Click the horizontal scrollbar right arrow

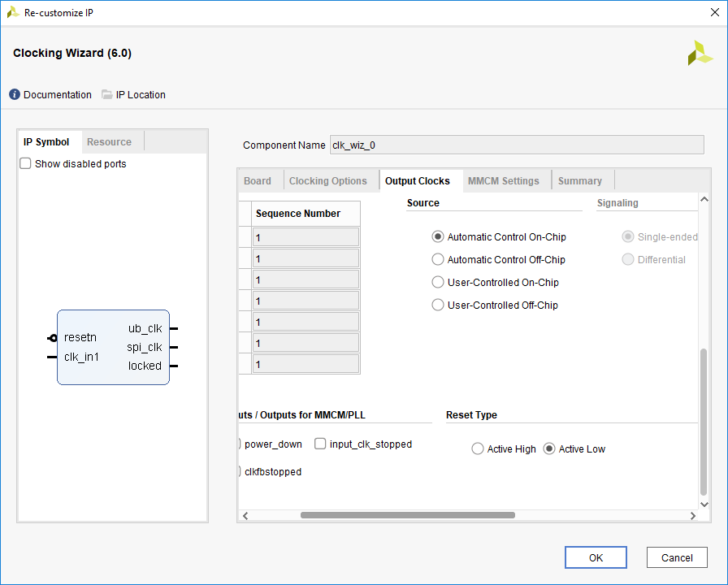pos(693,516)
